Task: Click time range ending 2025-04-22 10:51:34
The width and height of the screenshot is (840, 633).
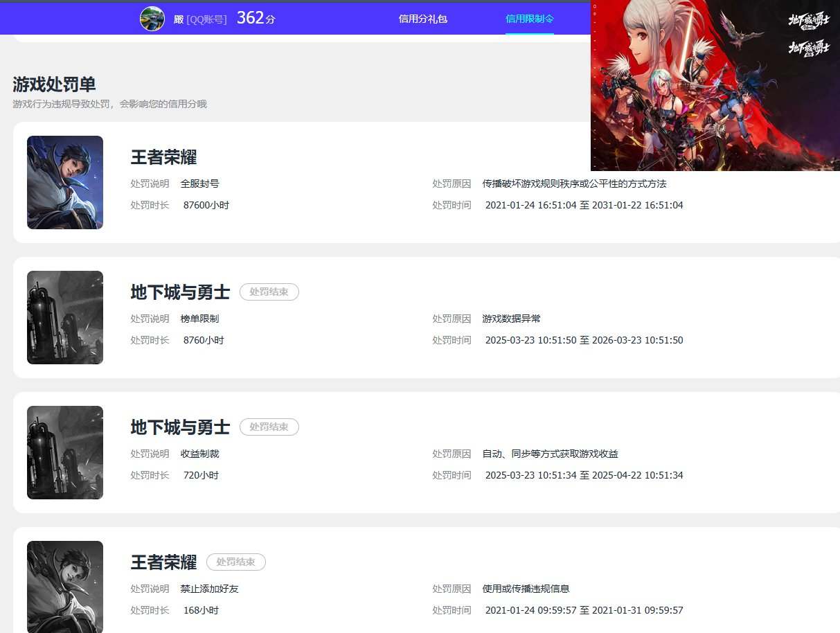Action: point(584,475)
